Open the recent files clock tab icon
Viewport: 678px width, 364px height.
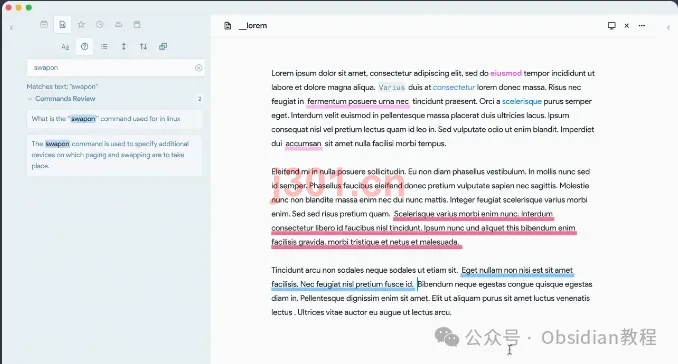click(99, 25)
